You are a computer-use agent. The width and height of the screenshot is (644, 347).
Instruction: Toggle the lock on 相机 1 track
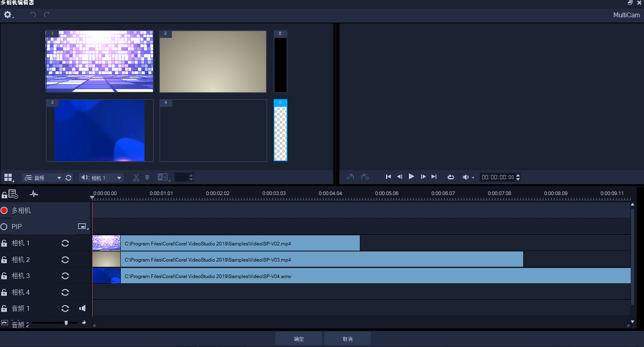[x=4, y=243]
